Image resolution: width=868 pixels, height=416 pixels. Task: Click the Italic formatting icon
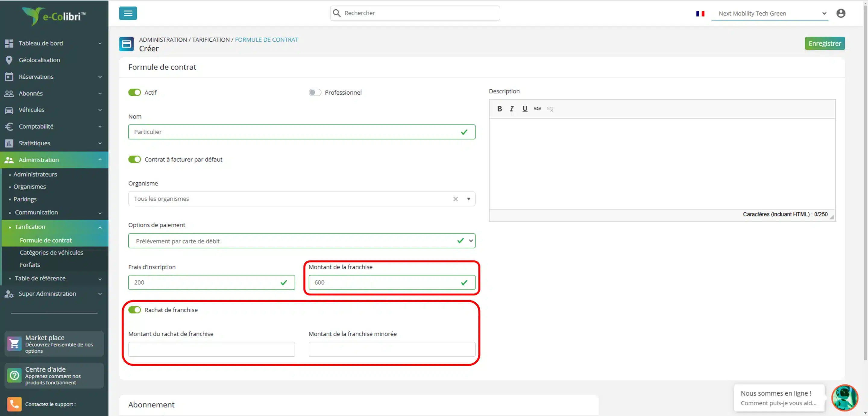511,109
